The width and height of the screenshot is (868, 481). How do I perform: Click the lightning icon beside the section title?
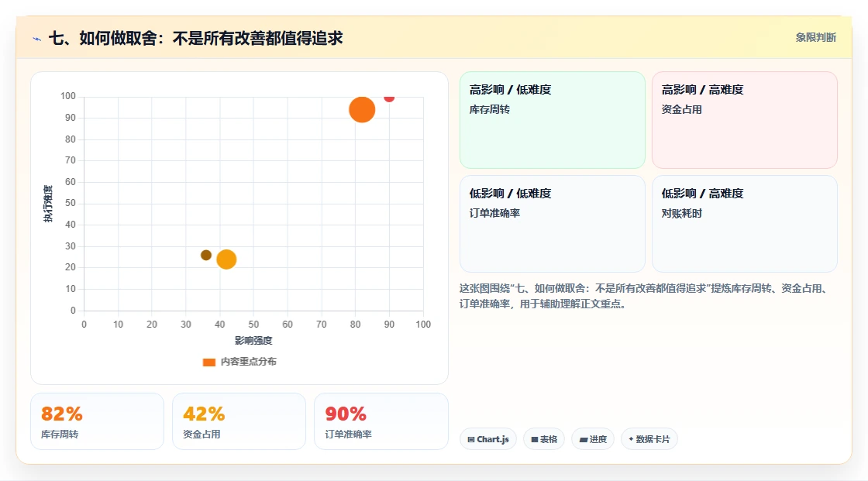[x=37, y=39]
